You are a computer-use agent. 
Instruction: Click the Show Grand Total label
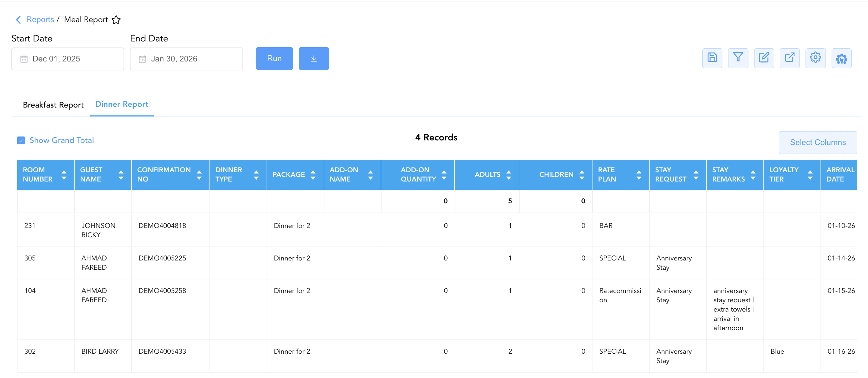tap(62, 140)
